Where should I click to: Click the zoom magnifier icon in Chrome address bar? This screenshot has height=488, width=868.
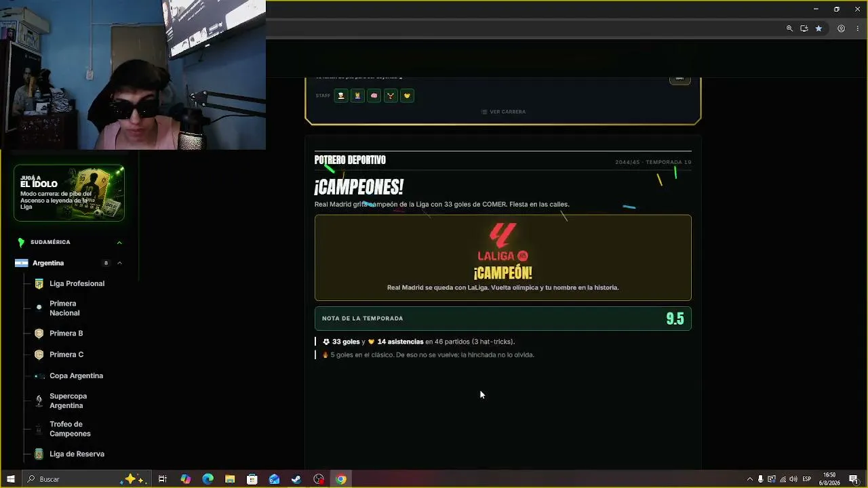789,28
